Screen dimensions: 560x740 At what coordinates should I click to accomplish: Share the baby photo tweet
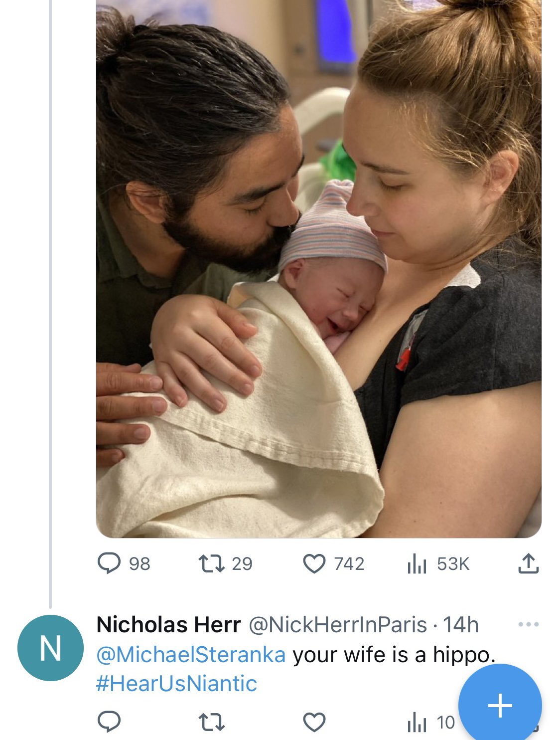[528, 563]
